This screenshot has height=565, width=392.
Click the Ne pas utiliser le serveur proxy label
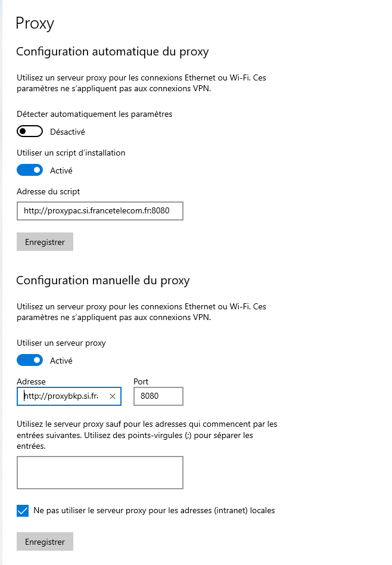tap(154, 511)
